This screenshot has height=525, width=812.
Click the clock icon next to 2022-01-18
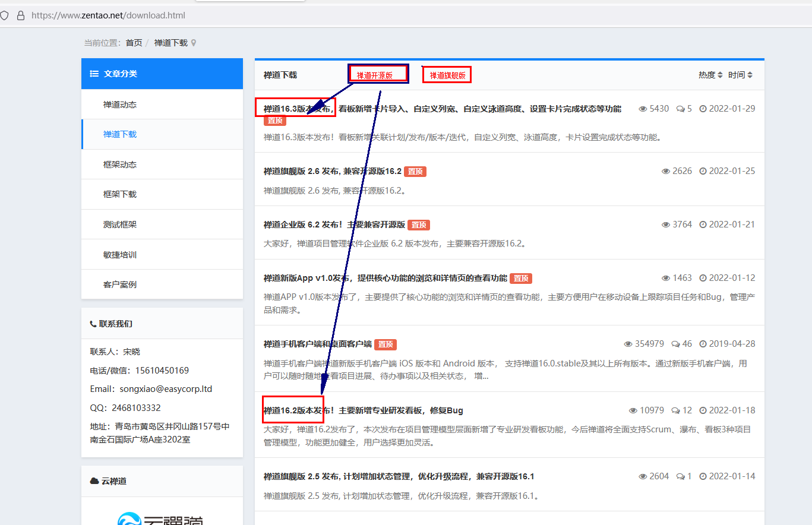tap(703, 410)
